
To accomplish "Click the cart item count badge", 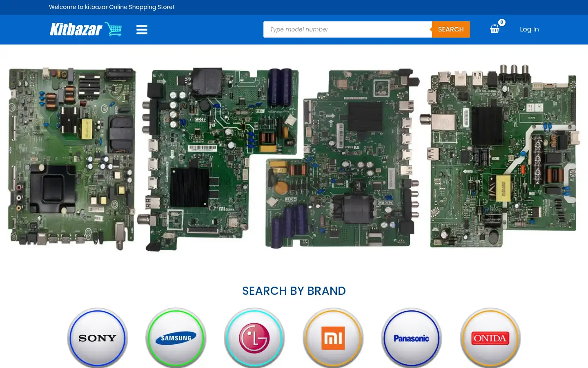I will pyautogui.click(x=502, y=22).
